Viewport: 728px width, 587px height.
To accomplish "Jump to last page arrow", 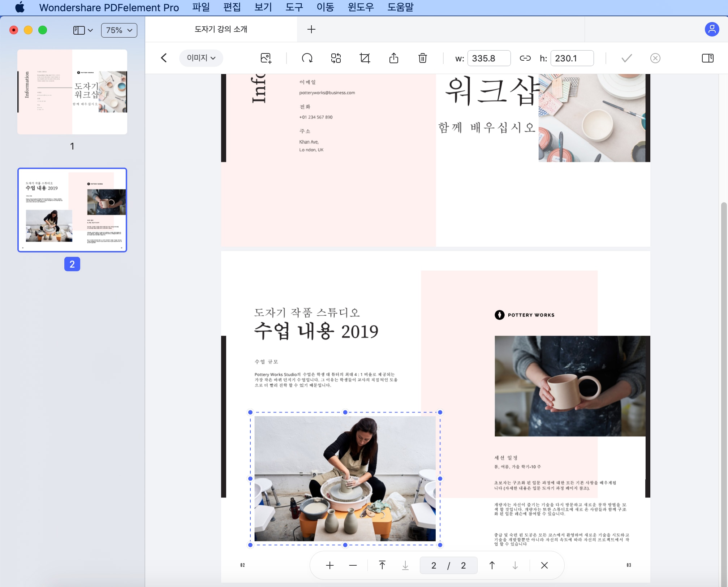I will click(405, 565).
